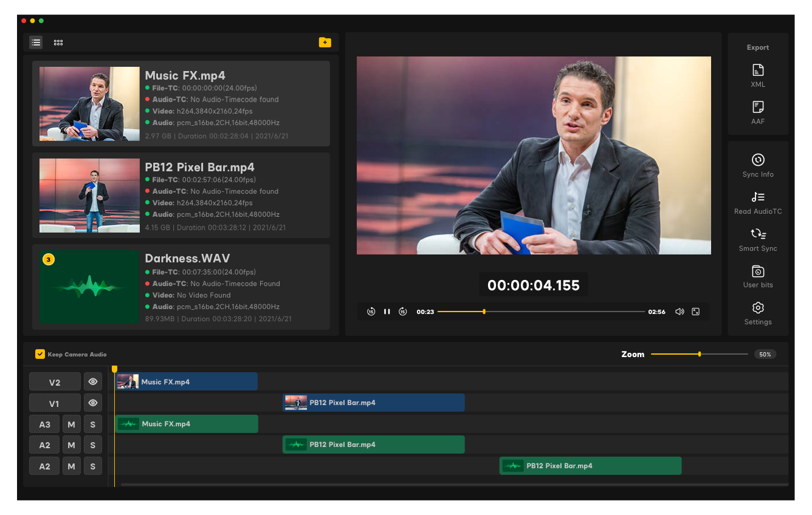Hide V1 track with eye icon
The width and height of the screenshot is (812, 515).
pyautogui.click(x=92, y=403)
